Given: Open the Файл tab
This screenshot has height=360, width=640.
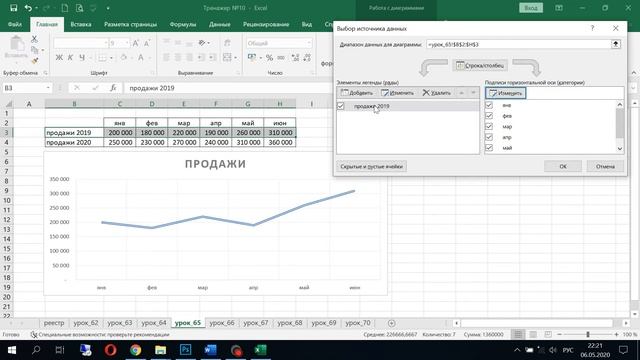Looking at the screenshot, I should (15, 24).
